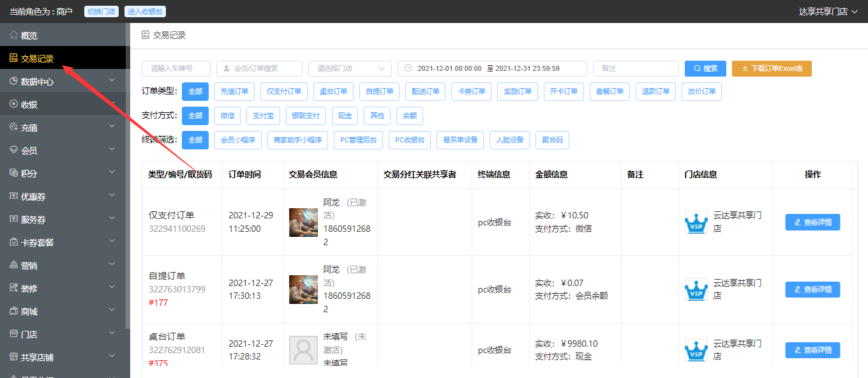Expand the 营销 menu chevron
Viewport: 868px width, 378px height.
[x=112, y=265]
